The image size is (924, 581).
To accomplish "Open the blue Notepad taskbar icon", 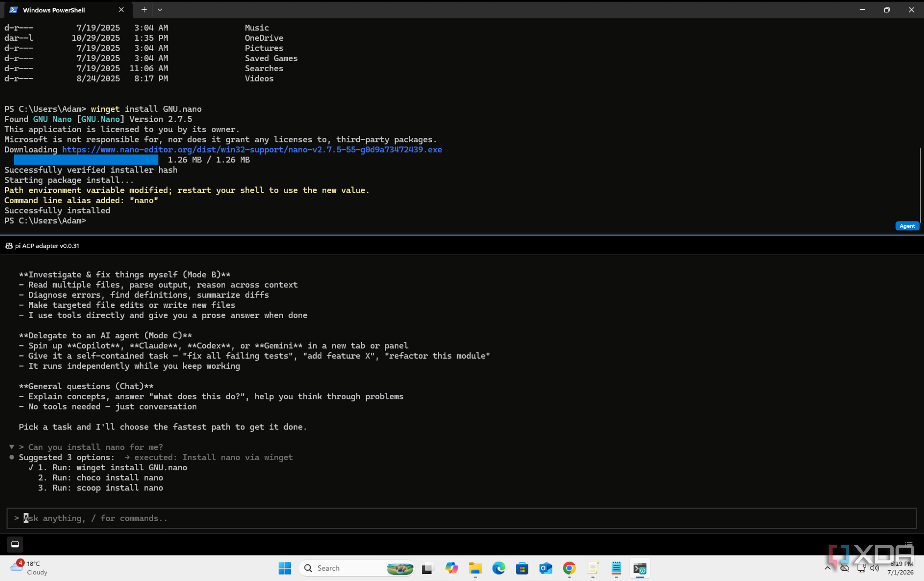I will coord(616,568).
